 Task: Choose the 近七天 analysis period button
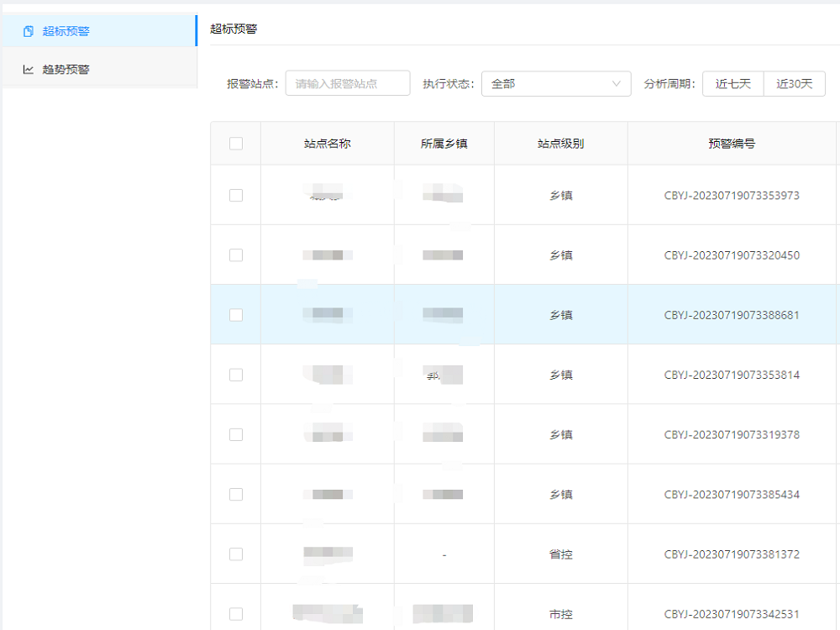coord(732,84)
